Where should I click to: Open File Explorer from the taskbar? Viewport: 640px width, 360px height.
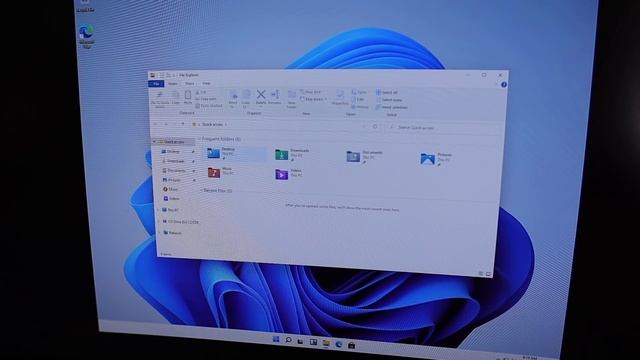tap(326, 343)
